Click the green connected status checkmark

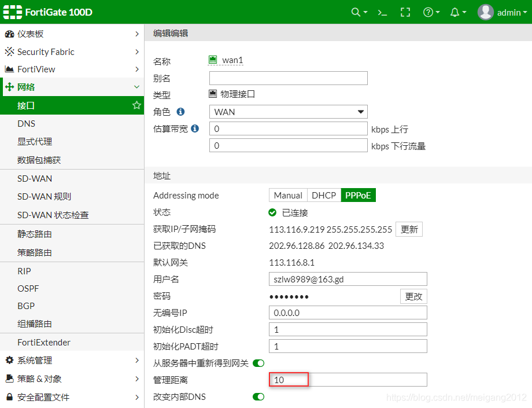pos(272,212)
